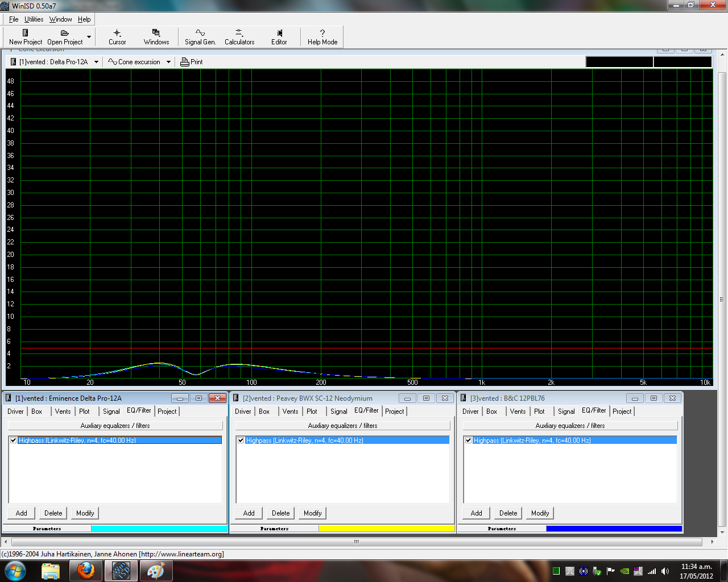Disable Highpass filter checkbox for B&C 12PBL76
The height and width of the screenshot is (582, 728).
[469, 440]
